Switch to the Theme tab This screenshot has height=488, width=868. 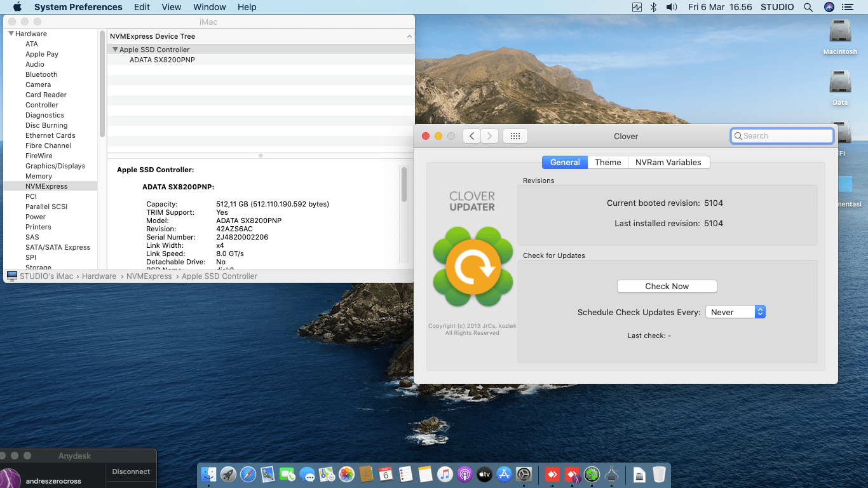pyautogui.click(x=608, y=162)
